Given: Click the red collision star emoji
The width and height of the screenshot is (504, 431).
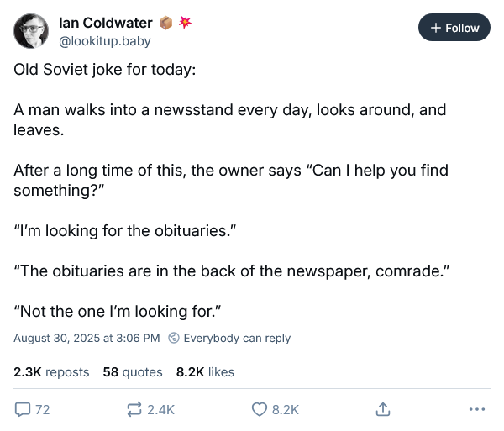Looking at the screenshot, I should pos(185,22).
